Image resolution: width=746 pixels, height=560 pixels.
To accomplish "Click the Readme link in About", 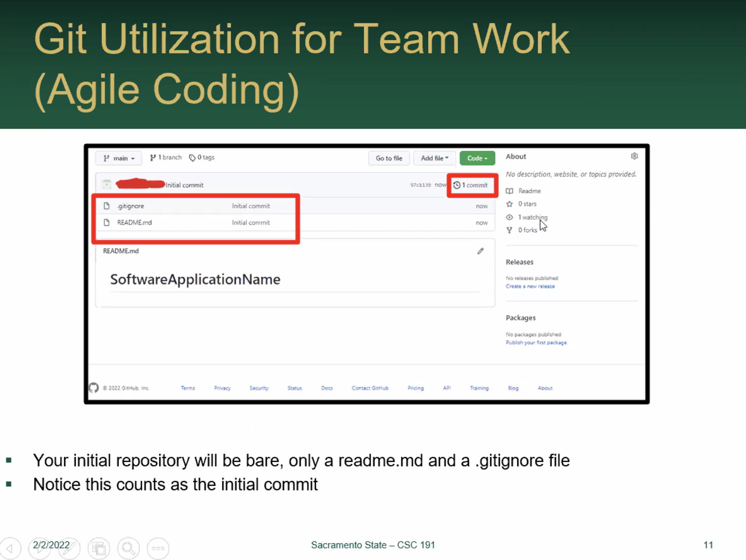I will [x=530, y=191].
